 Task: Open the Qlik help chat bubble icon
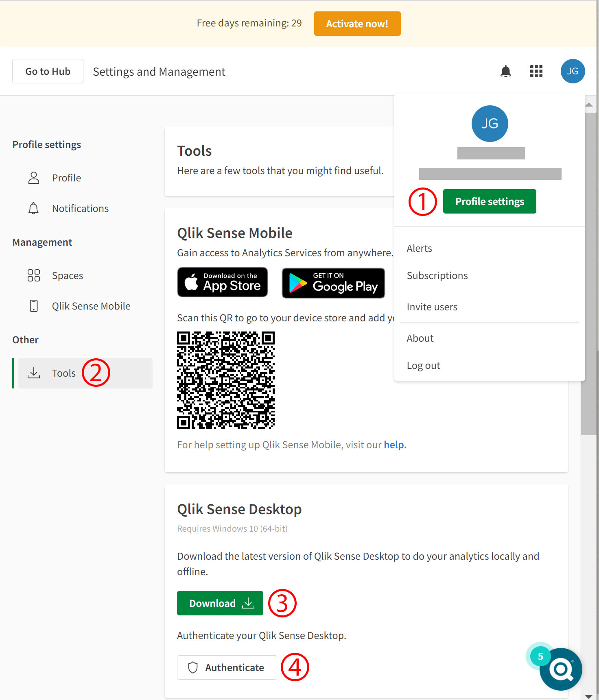click(x=561, y=669)
